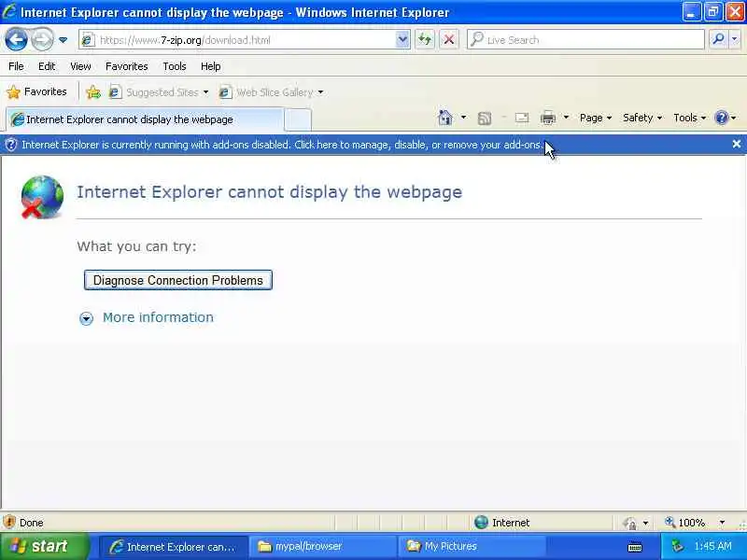747x560 pixels.
Task: Open the Safety command bar menu
Action: (x=642, y=118)
